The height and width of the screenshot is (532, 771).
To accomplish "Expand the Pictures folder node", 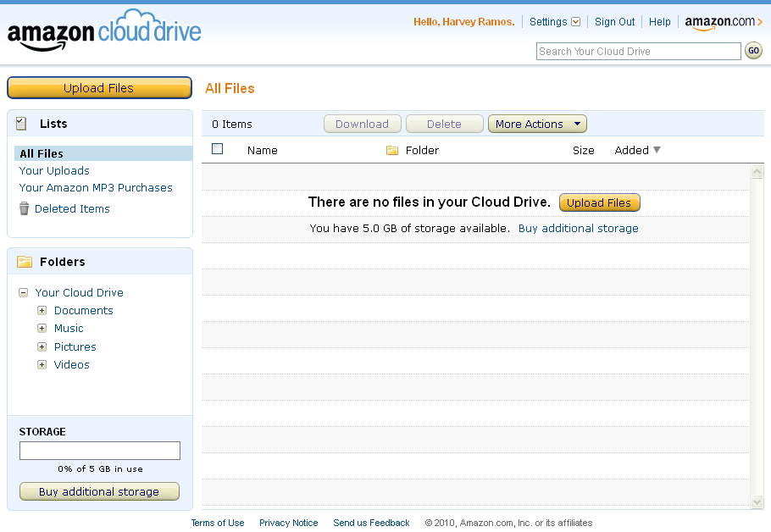I will pyautogui.click(x=42, y=346).
